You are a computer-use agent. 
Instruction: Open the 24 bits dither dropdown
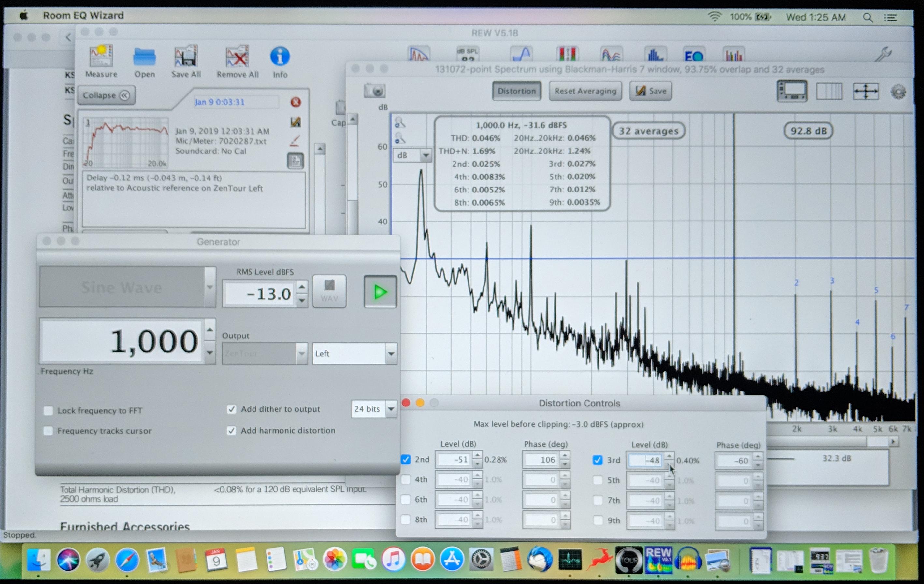(374, 409)
